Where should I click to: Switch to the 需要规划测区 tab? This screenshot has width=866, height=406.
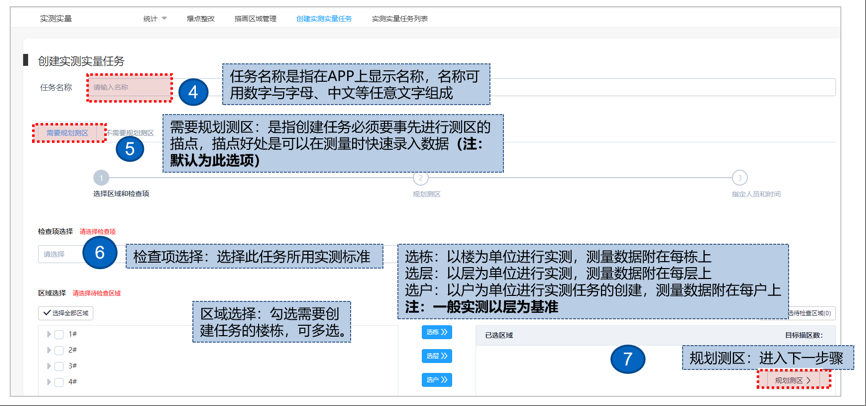tap(67, 133)
